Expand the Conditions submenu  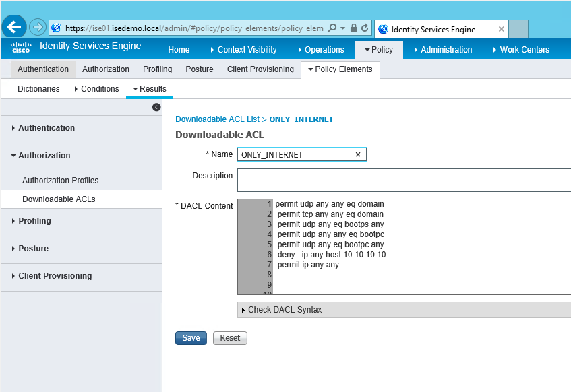[x=96, y=89]
